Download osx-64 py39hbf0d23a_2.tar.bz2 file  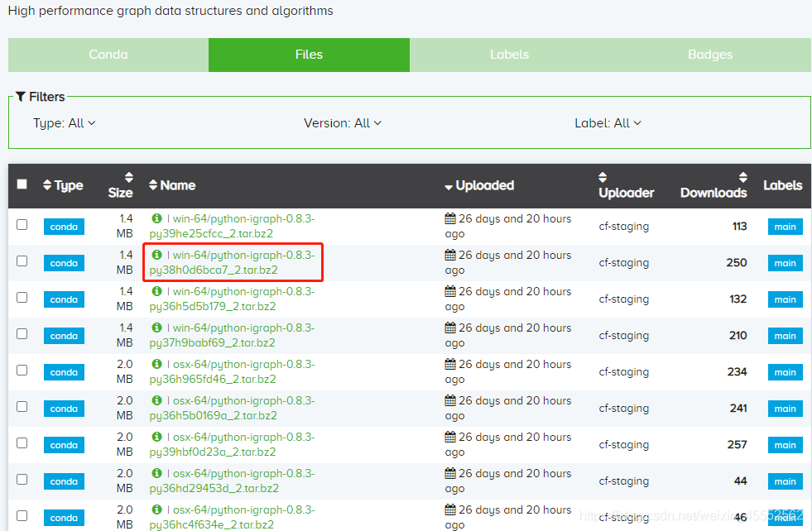pyautogui.click(x=232, y=445)
